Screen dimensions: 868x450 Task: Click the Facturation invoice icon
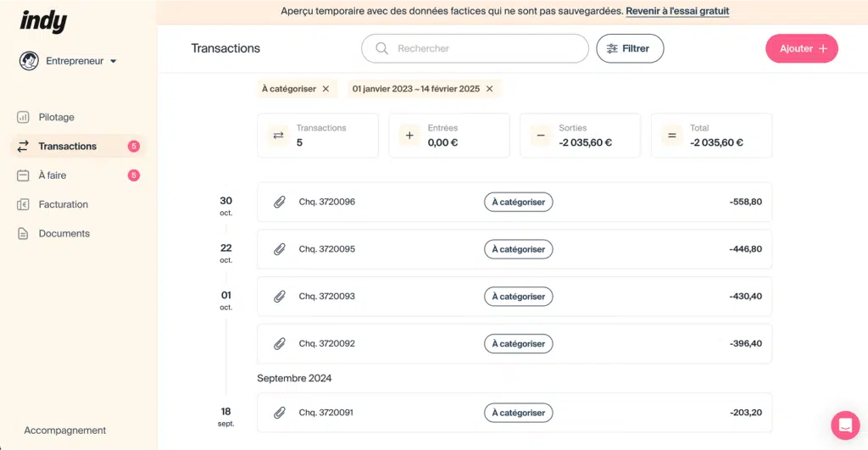click(23, 204)
